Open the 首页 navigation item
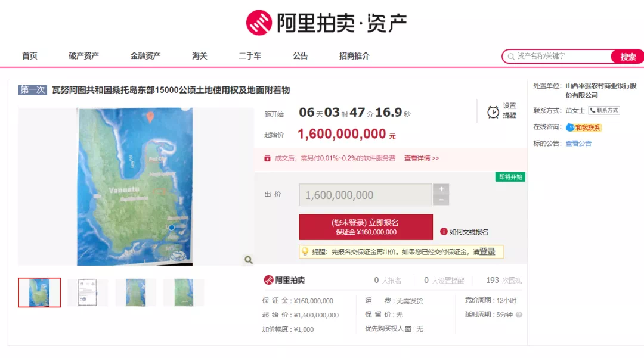This screenshot has height=358, width=644. point(30,56)
